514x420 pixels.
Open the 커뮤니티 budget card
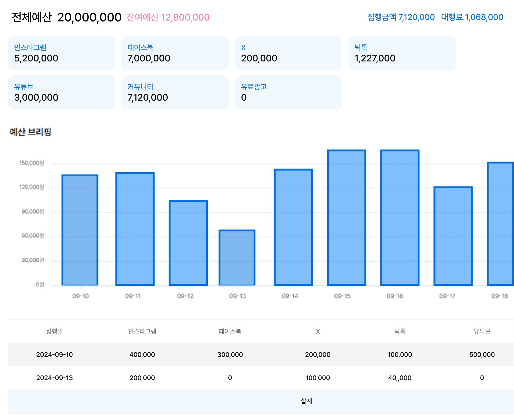click(x=175, y=92)
